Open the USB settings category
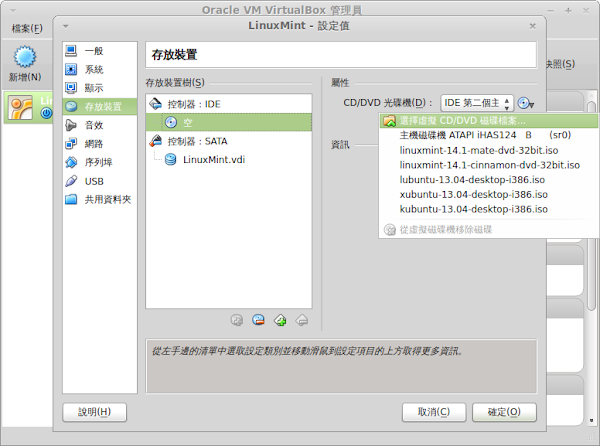This screenshot has width=600, height=446. click(99, 181)
